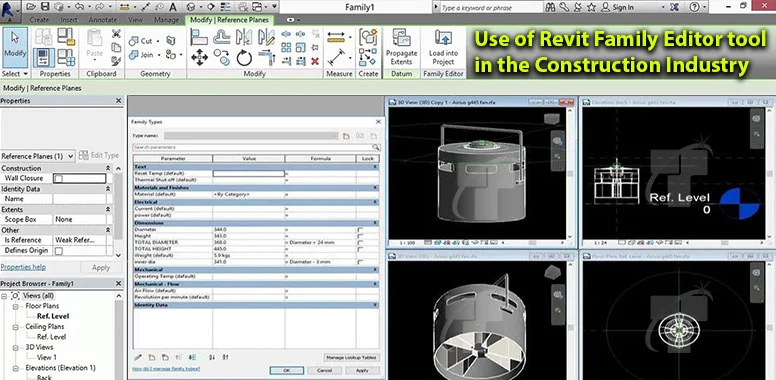This screenshot has height=380, width=776.
Task: Redo the last undone action
Action: (101, 7)
